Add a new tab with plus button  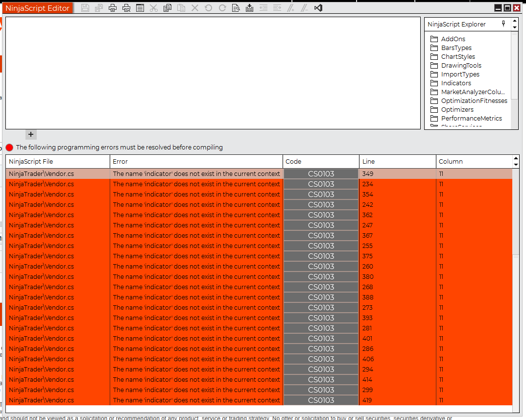coord(31,134)
